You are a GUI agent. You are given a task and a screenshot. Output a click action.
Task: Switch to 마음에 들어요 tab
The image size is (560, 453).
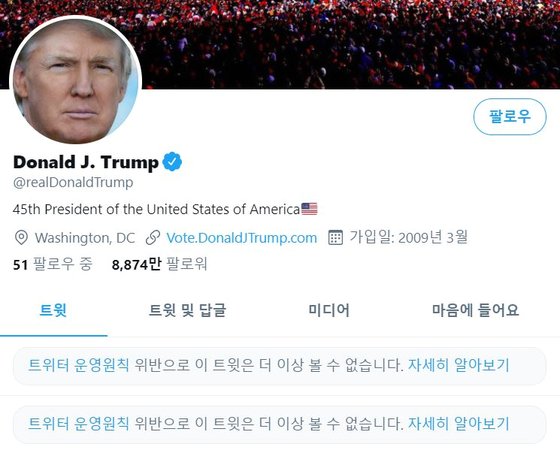(475, 310)
